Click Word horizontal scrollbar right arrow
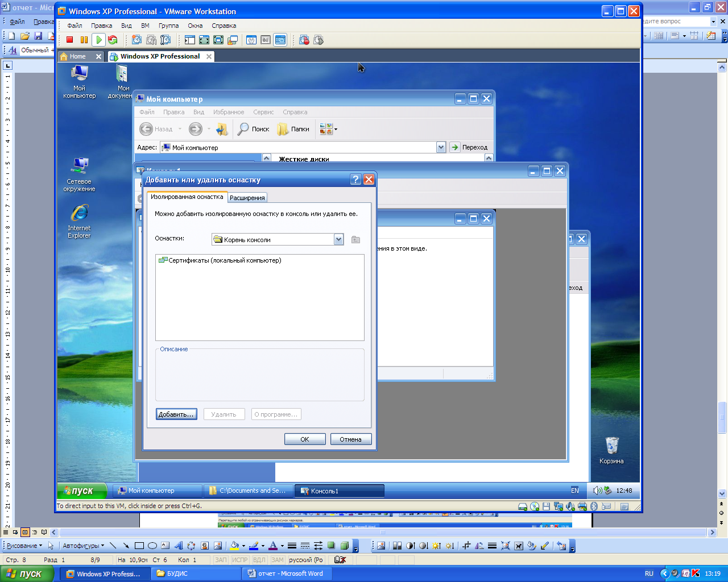 point(712,533)
